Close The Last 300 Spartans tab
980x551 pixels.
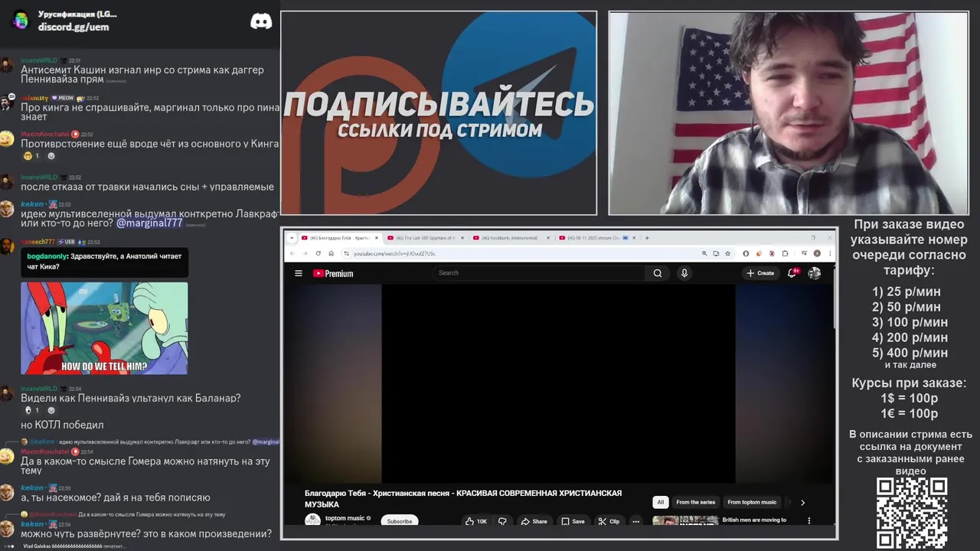[461, 238]
